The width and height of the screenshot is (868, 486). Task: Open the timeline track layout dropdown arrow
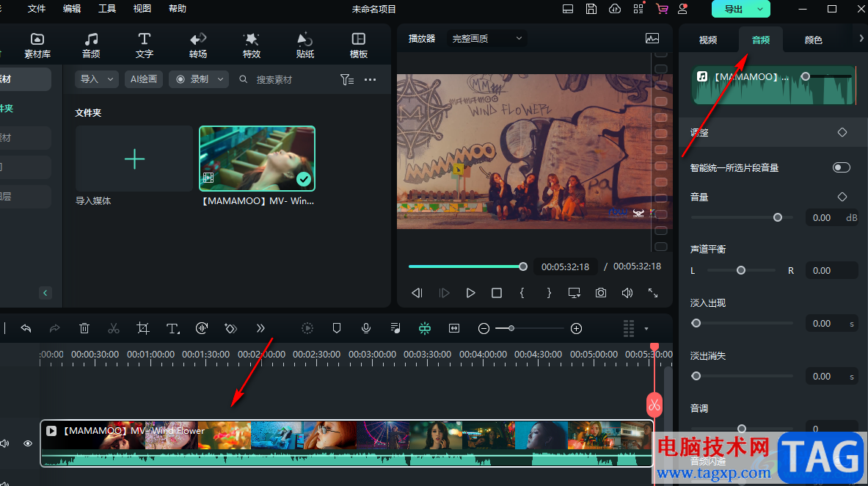click(x=646, y=329)
